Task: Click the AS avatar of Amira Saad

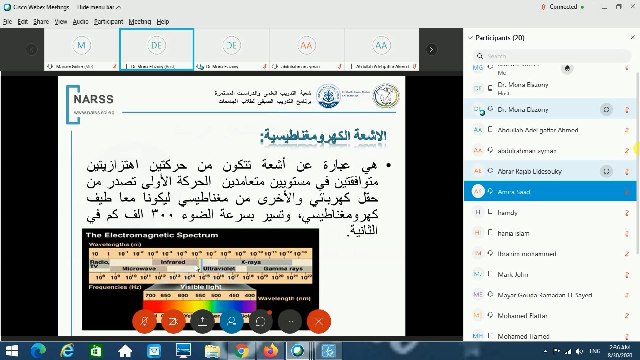Action: coord(478,191)
